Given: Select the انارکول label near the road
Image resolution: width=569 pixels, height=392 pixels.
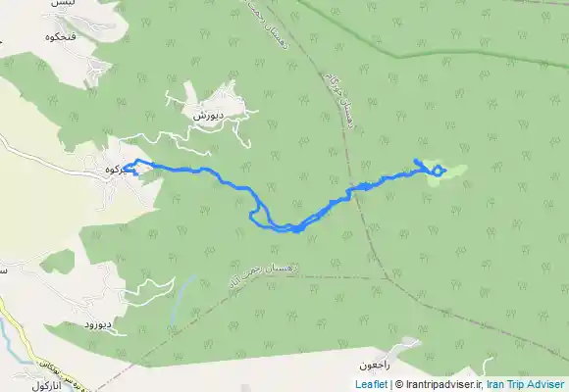Looking at the screenshot, I should [x=46, y=386].
